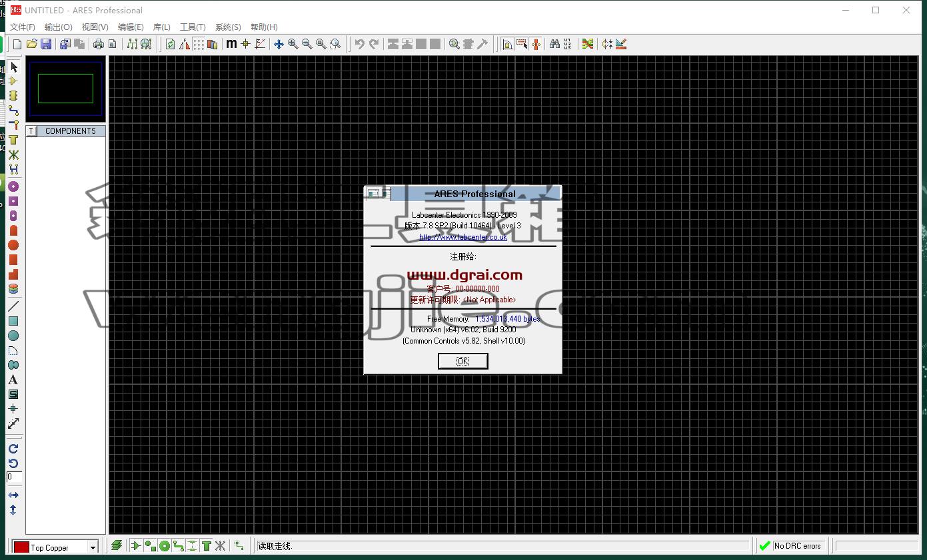Viewport: 927px width, 560px height.
Task: Click the Zoom In magnifier icon
Action: point(293,44)
